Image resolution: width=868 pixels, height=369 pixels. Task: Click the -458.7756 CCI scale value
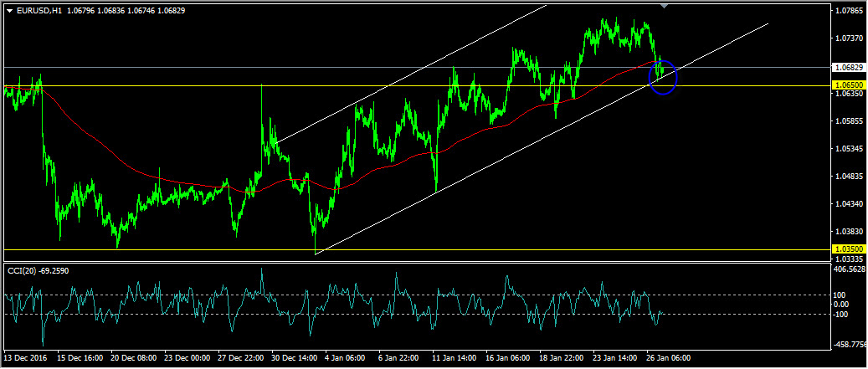tap(849, 345)
